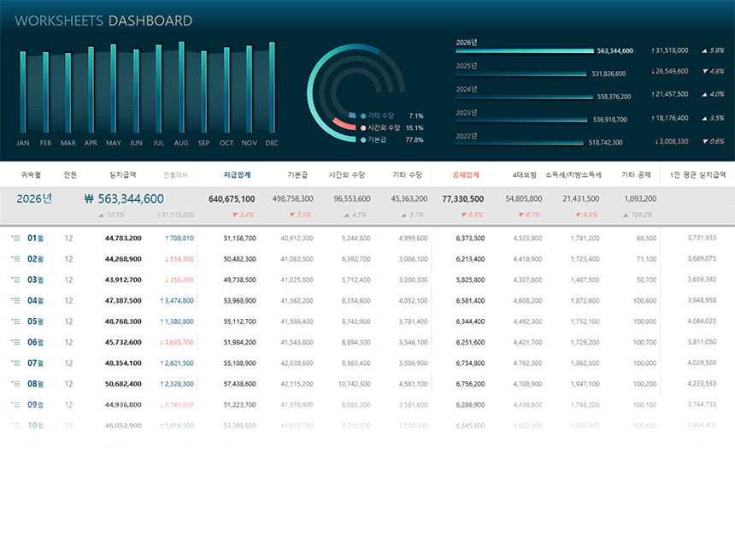Select the list icon beside 07월
Image resolution: width=735 pixels, height=560 pixels.
pyautogui.click(x=15, y=363)
